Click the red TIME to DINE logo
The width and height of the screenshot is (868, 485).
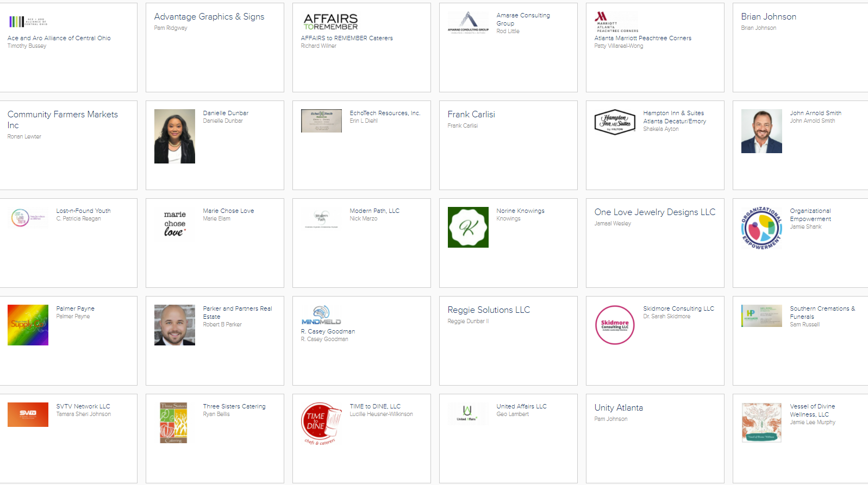(x=321, y=424)
